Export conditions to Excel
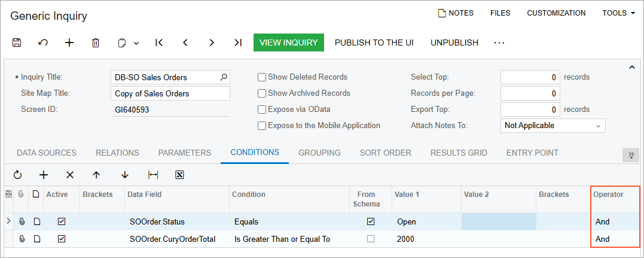This screenshot has height=258, width=644. coord(179,175)
